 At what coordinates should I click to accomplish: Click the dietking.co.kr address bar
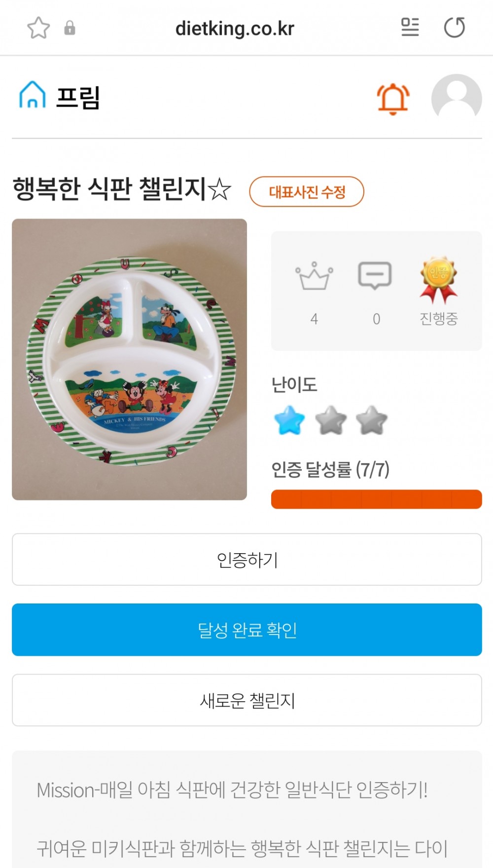[x=235, y=29]
